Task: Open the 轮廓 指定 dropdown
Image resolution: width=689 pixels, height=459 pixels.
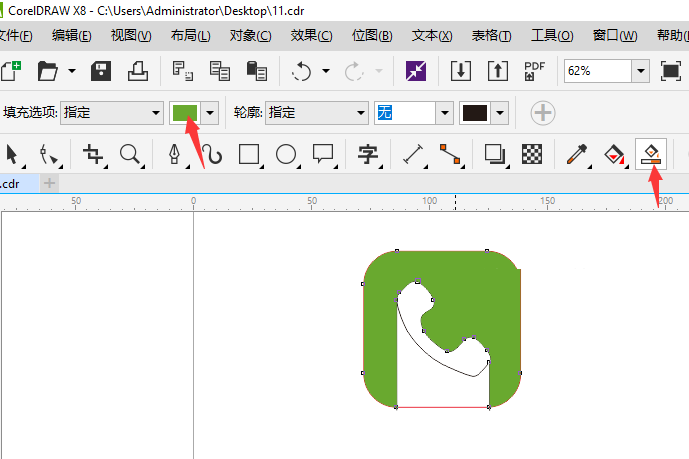Action: coord(316,113)
